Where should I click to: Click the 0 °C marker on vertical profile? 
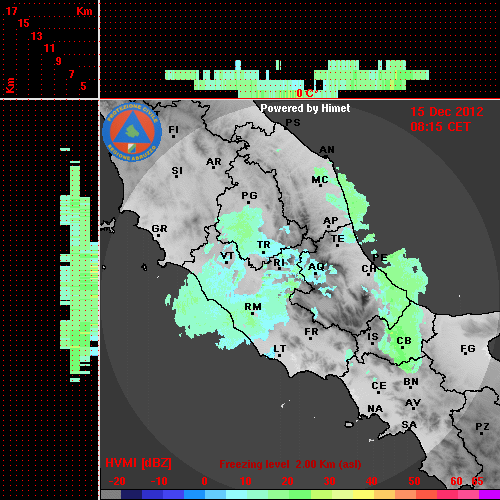(x=305, y=93)
